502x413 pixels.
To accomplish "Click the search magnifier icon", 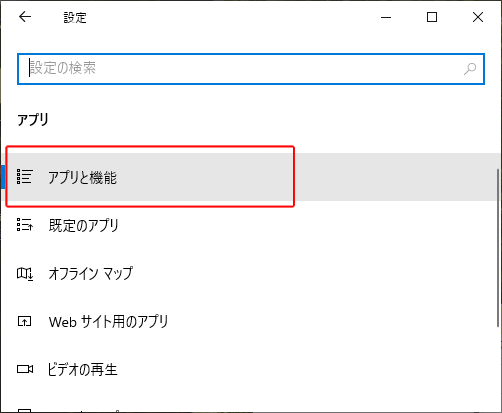I will (x=470, y=69).
